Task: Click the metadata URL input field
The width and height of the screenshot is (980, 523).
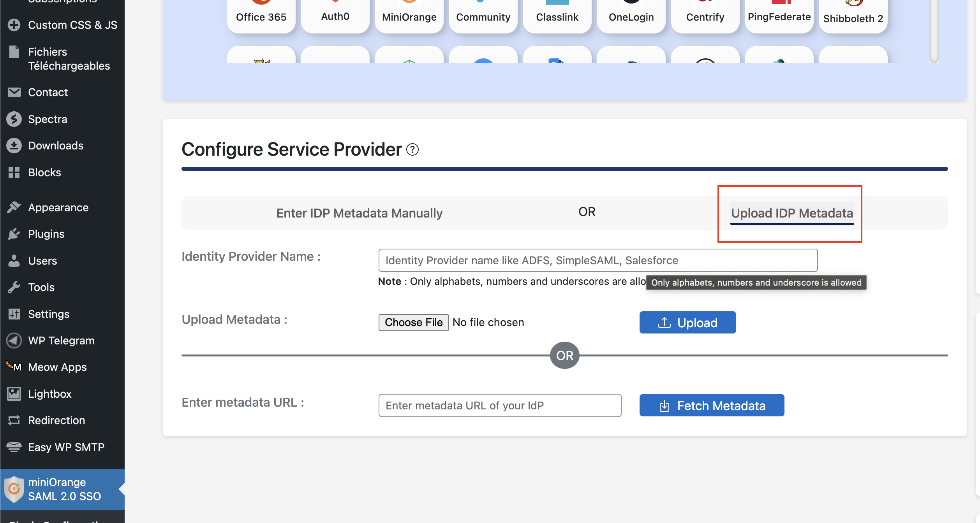Action: click(500, 405)
